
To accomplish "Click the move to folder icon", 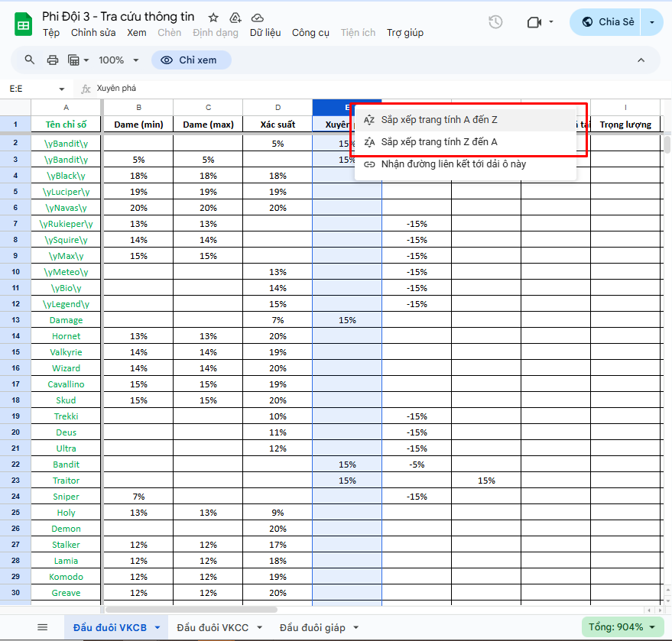I will 235,18.
